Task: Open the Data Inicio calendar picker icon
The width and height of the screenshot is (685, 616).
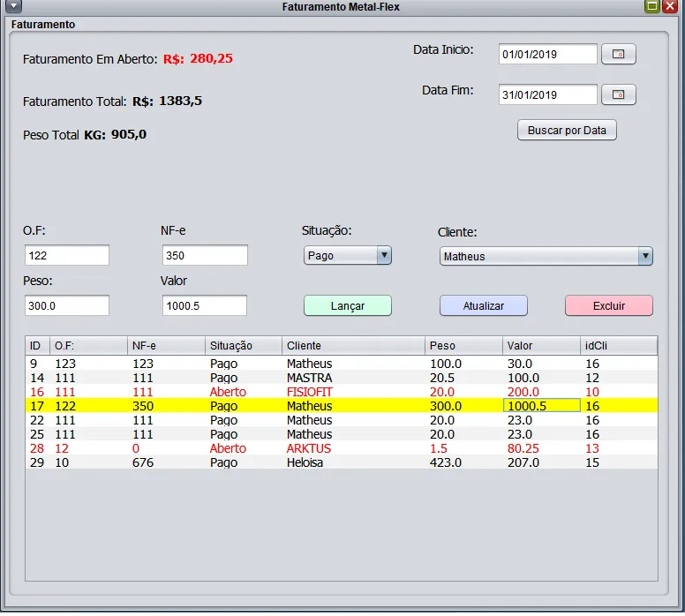Action: point(618,55)
